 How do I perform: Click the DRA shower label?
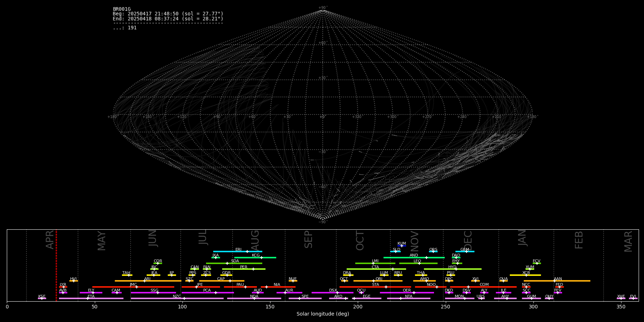pos(347,273)
